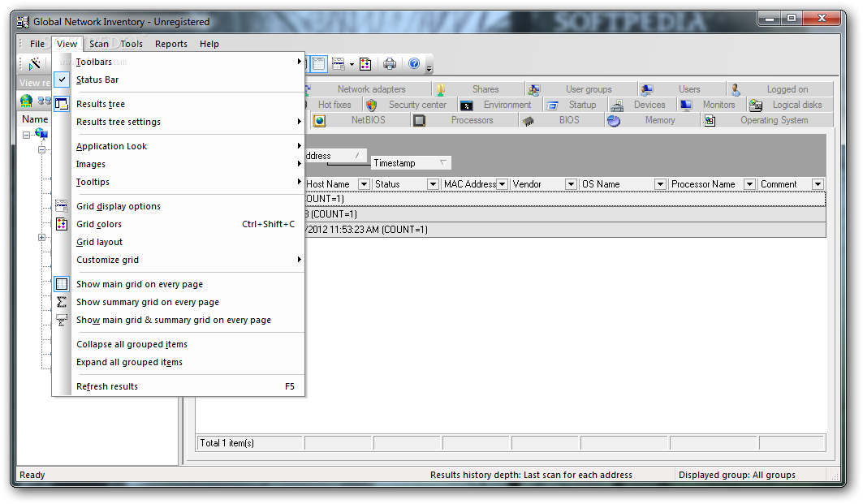Click the User groups tab icon
Screen dimensions: 863x504
click(x=533, y=89)
